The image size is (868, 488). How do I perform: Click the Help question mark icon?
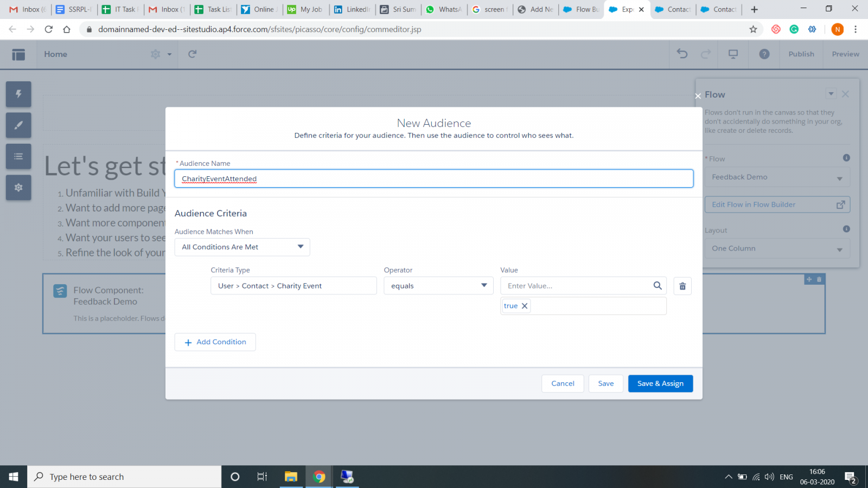[x=764, y=54]
